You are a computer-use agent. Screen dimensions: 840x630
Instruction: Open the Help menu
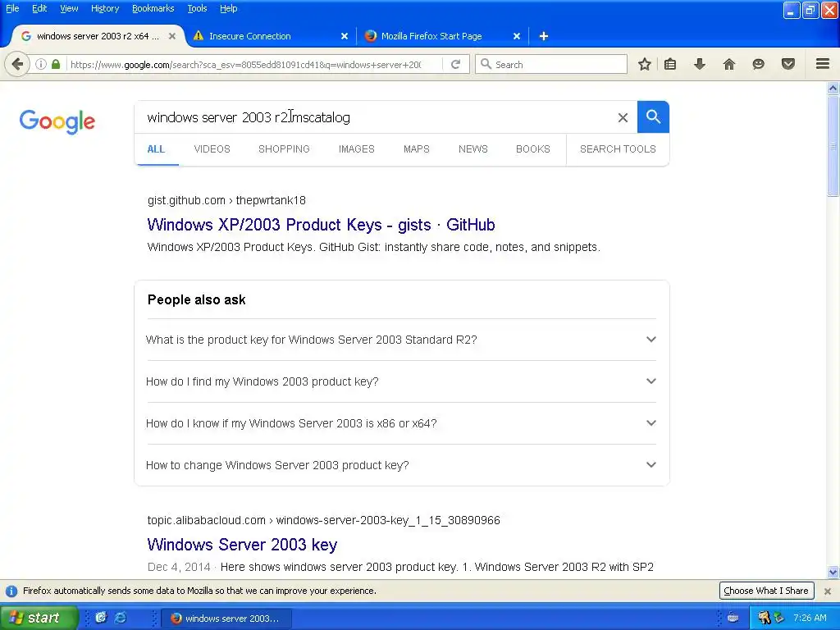pos(229,8)
